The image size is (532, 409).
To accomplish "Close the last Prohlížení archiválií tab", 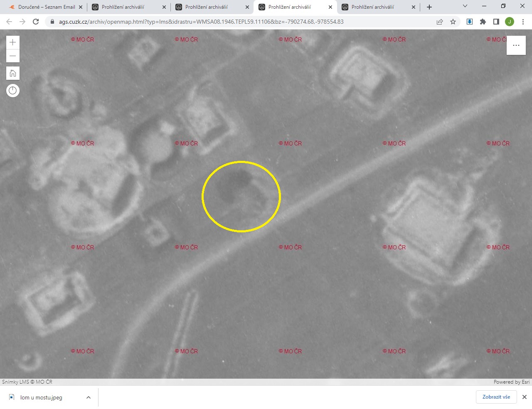I will click(x=414, y=7).
